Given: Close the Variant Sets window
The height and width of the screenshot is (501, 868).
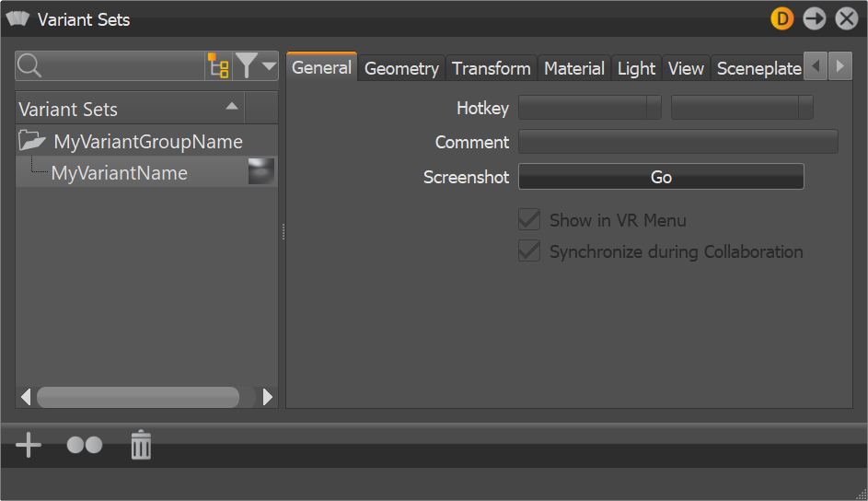Looking at the screenshot, I should coord(847,18).
